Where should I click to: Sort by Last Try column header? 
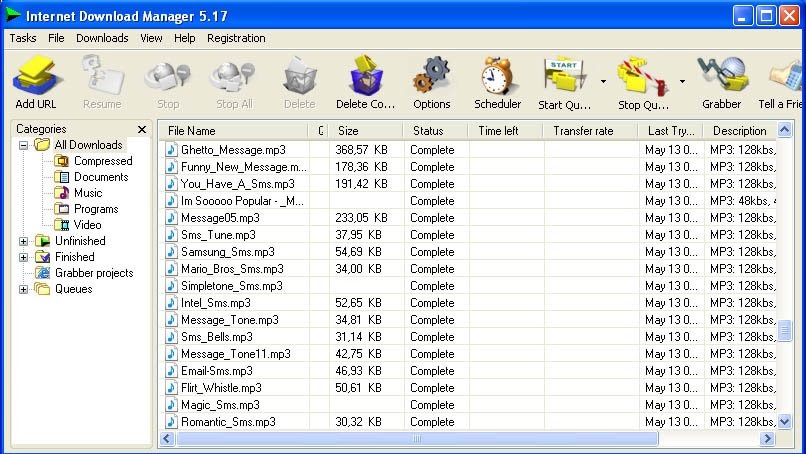point(671,131)
